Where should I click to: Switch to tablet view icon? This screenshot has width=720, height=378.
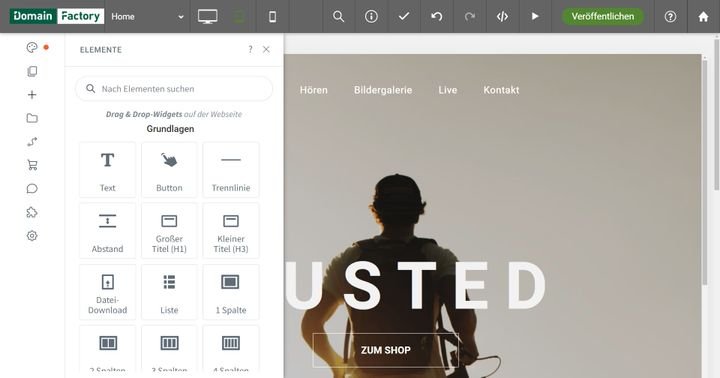coord(239,17)
